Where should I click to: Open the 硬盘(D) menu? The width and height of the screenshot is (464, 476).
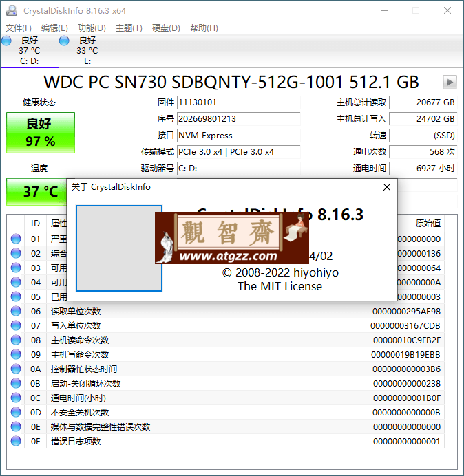point(166,28)
